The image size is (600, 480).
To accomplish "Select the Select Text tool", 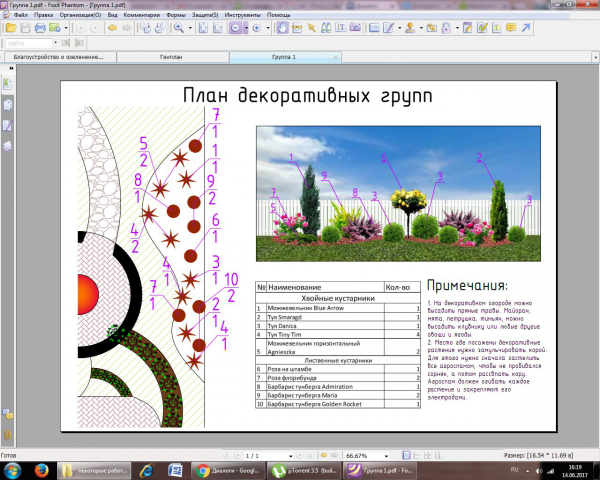I will pos(341,28).
